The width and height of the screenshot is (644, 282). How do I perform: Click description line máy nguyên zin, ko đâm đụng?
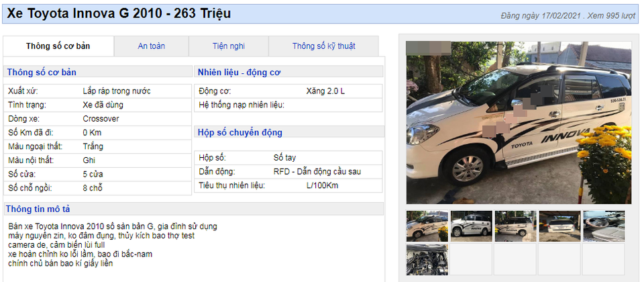pyautogui.click(x=101, y=236)
